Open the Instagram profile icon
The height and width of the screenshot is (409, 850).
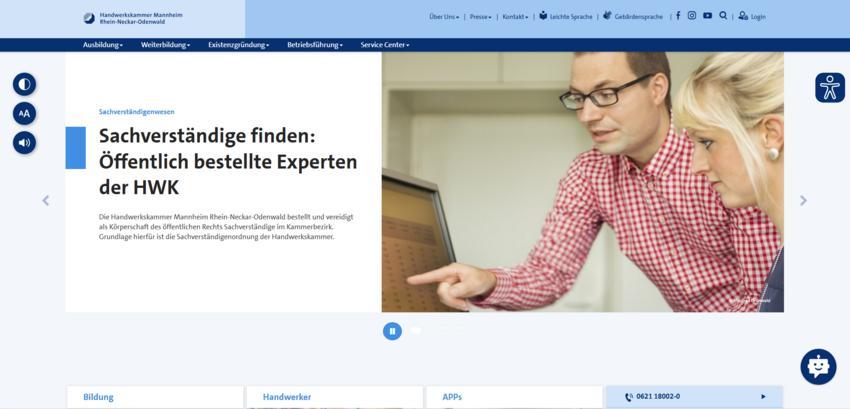[x=692, y=16]
